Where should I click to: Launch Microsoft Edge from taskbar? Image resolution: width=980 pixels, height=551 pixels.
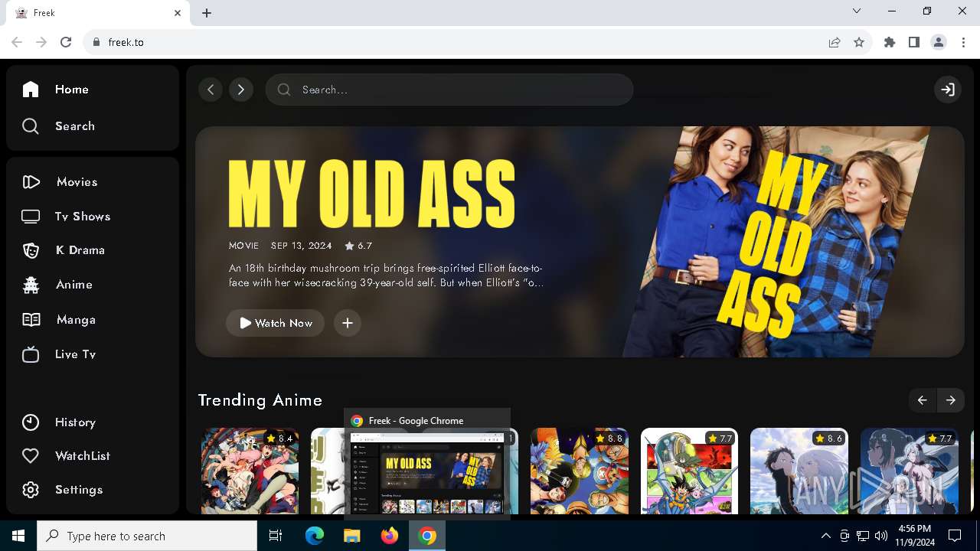click(315, 536)
